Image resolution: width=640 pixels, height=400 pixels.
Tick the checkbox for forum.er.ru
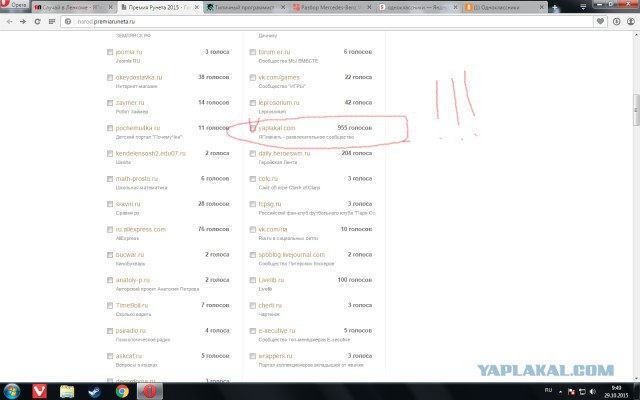253,52
